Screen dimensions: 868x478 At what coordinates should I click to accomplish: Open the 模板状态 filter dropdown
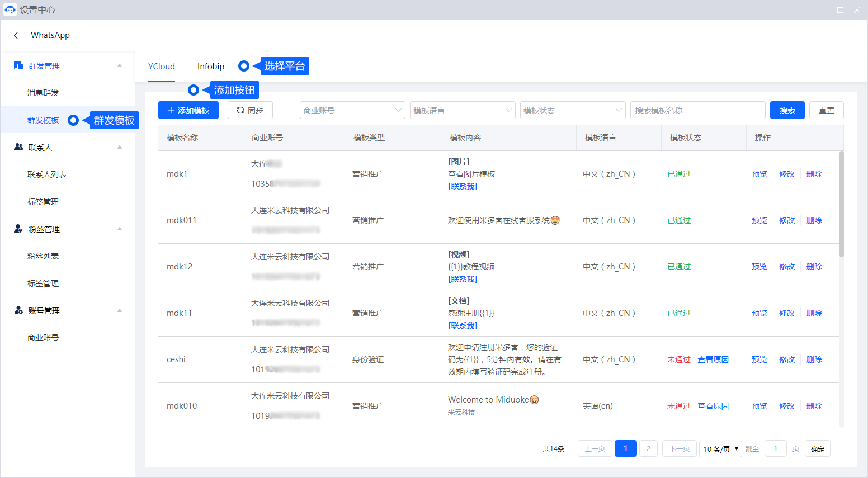(572, 111)
